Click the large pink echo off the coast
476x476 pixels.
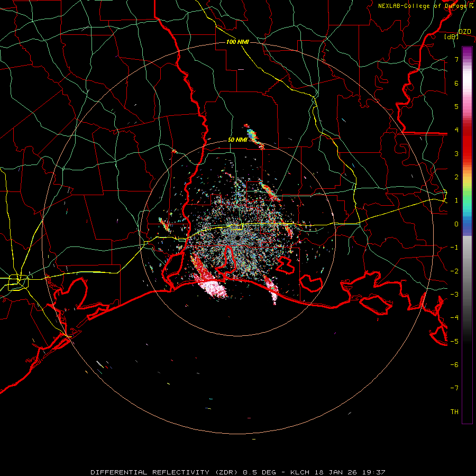click(214, 288)
